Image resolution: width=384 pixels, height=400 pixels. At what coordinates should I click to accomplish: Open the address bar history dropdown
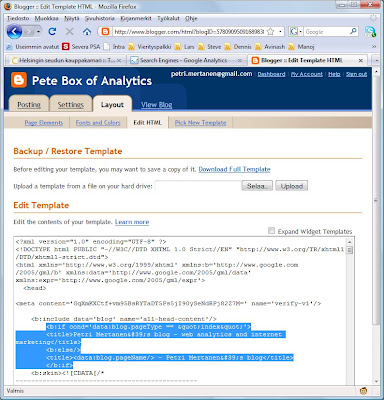click(x=280, y=32)
